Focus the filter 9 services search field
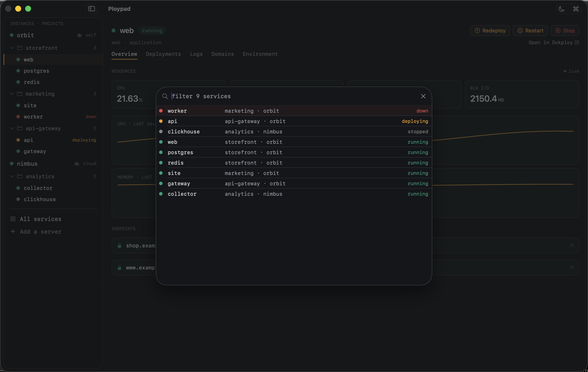588x372 pixels. [x=294, y=96]
